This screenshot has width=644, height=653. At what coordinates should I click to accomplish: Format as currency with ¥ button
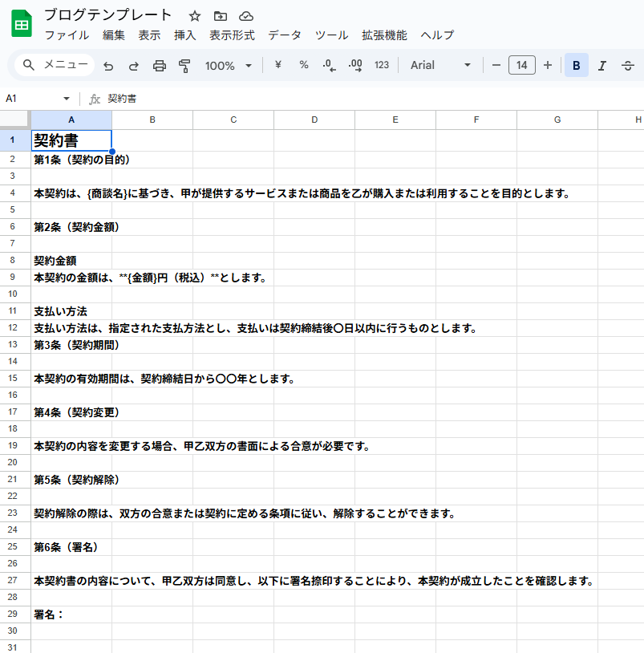[x=278, y=66]
